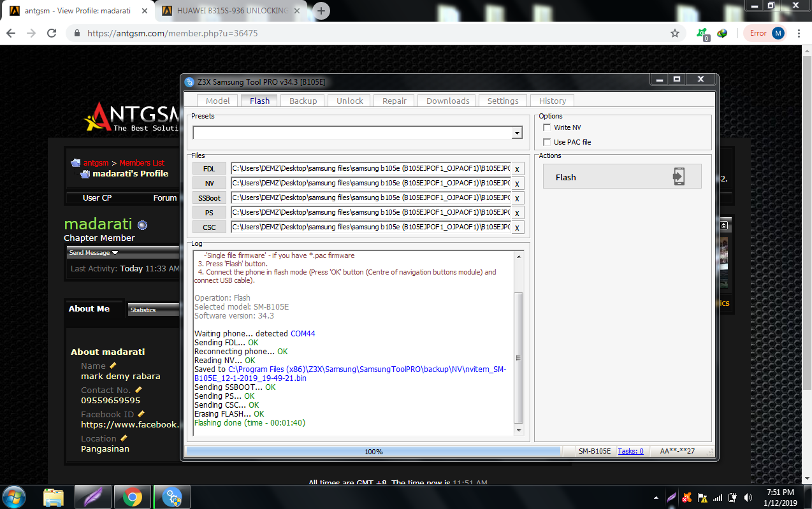Edit Location pencil icon
Screen dimensions: 812x509
(x=124, y=438)
